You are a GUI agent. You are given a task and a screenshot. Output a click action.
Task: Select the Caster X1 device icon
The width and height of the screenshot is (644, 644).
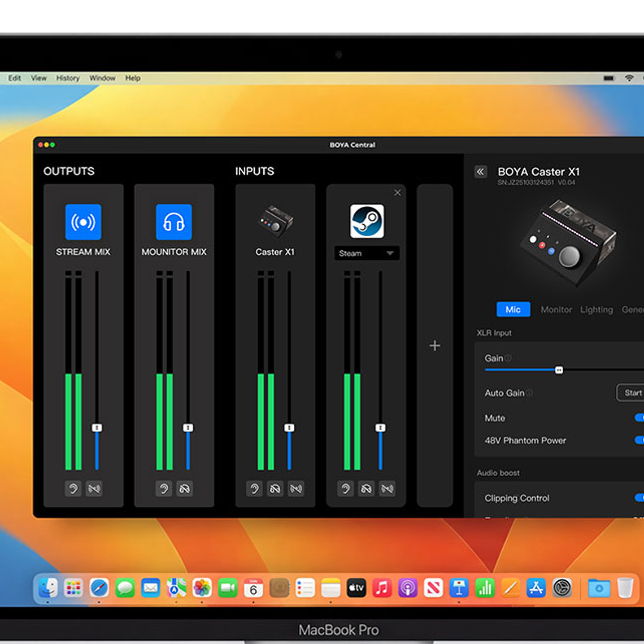click(x=275, y=221)
